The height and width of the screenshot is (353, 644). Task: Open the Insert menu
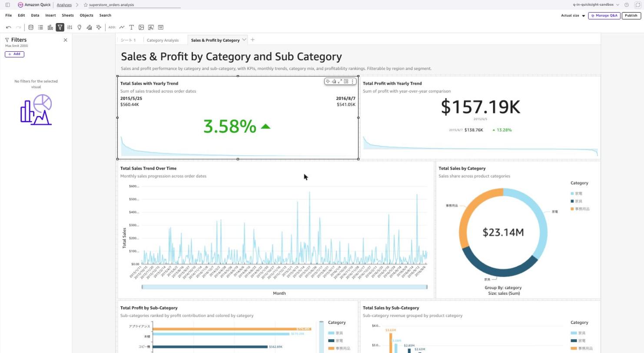click(50, 15)
